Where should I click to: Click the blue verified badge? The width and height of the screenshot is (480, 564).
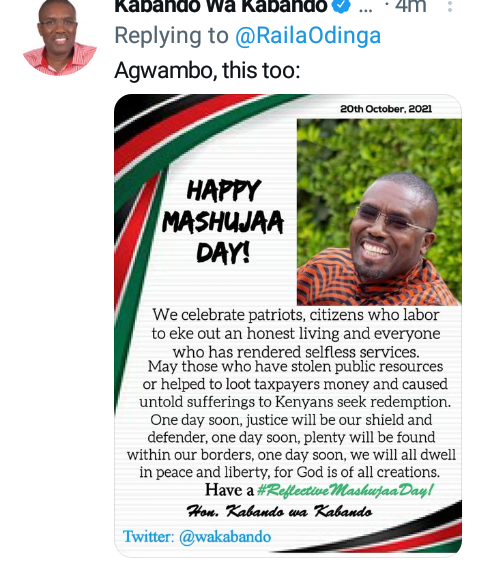(x=341, y=5)
